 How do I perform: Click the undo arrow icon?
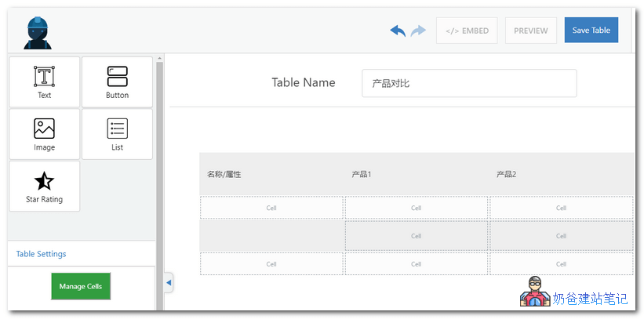point(398,31)
